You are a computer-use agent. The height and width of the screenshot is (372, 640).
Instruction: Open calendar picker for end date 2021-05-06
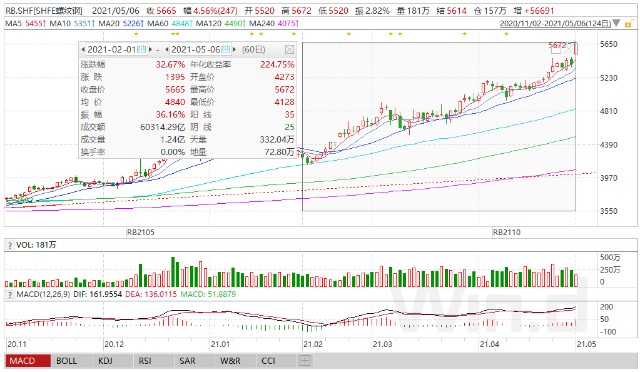(x=225, y=50)
